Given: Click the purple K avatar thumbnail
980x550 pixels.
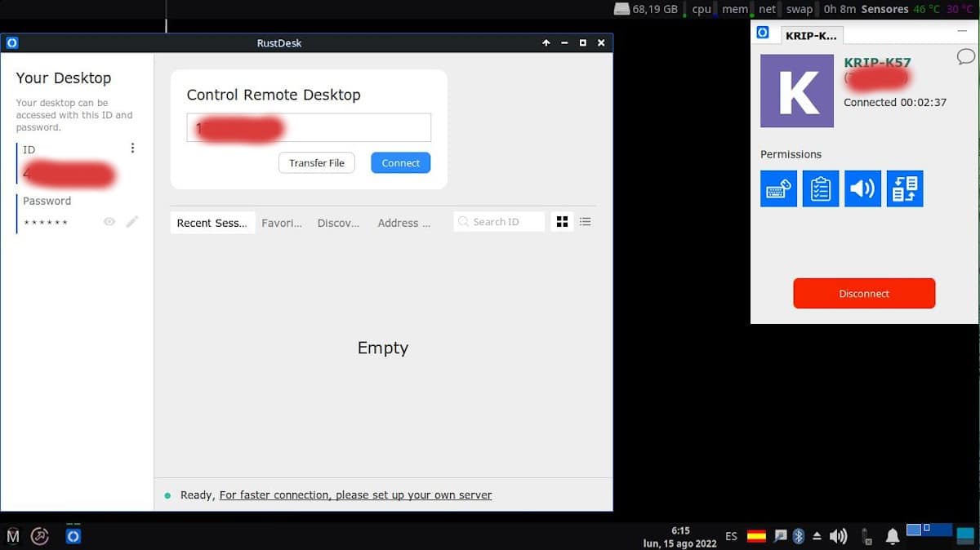Looking at the screenshot, I should [797, 91].
